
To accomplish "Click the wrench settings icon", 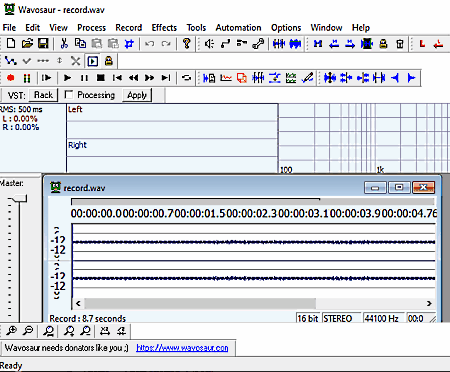I will (258, 44).
